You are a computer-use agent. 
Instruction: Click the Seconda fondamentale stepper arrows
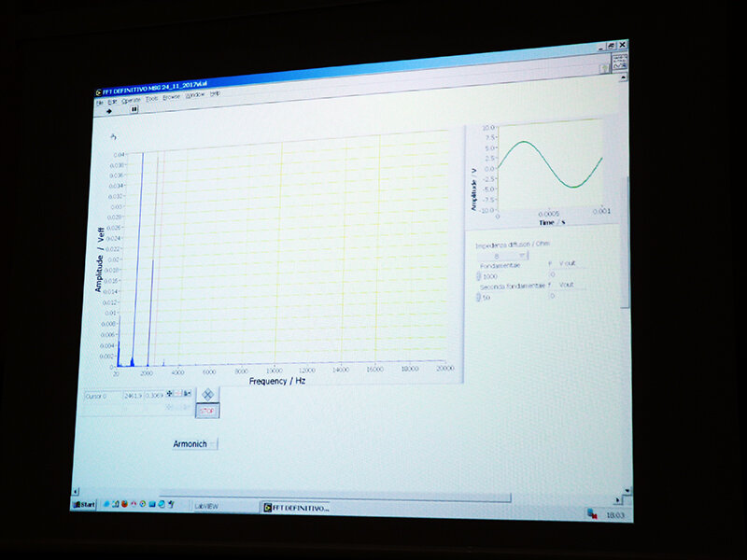(479, 297)
